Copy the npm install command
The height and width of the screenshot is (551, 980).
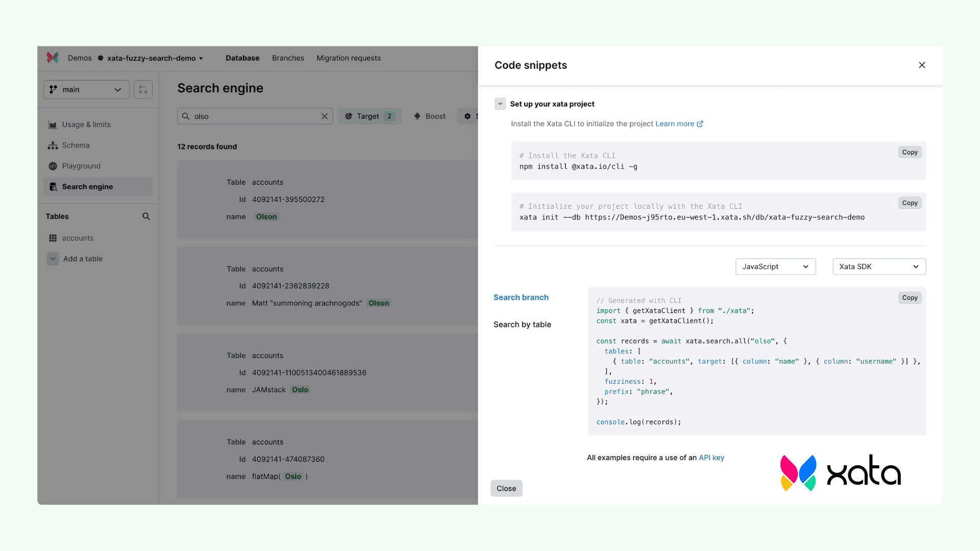[910, 152]
